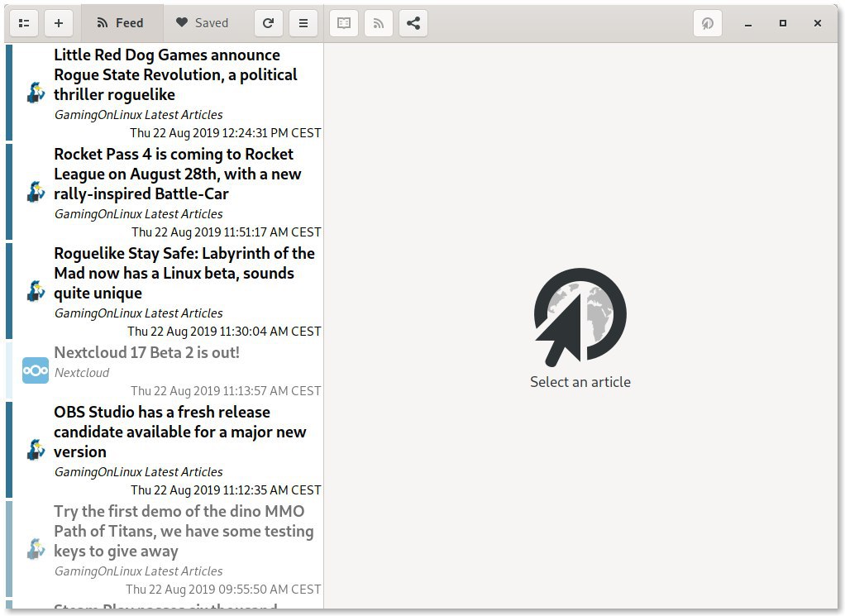Close the feed reader window
Viewport: 845px width, 616px height.
point(818,23)
